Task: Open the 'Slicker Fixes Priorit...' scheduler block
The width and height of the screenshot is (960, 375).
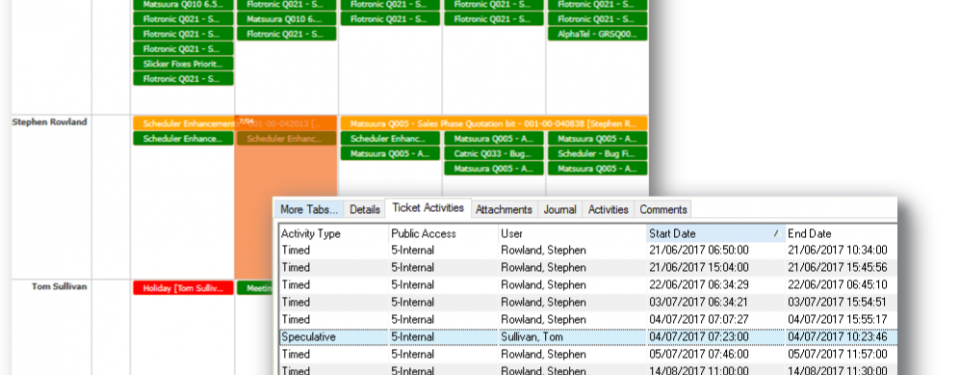Action: pos(183,64)
